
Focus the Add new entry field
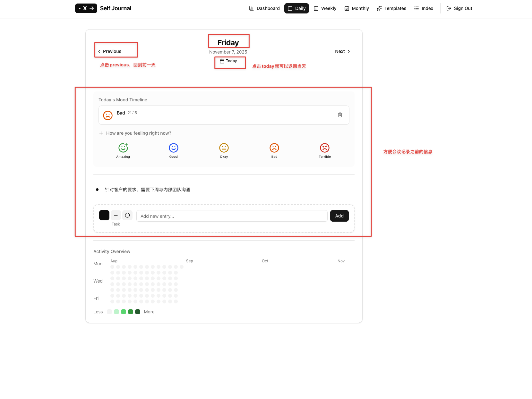pos(232,216)
